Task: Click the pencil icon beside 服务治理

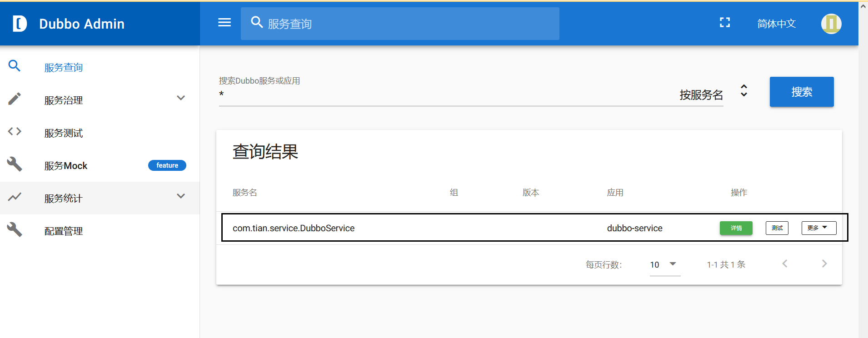Action: coord(15,99)
